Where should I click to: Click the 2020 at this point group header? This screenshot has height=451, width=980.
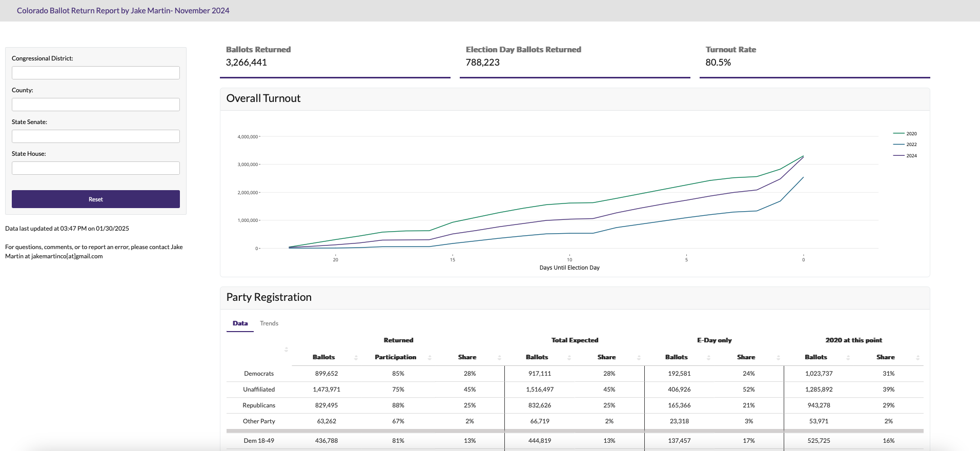pyautogui.click(x=853, y=340)
